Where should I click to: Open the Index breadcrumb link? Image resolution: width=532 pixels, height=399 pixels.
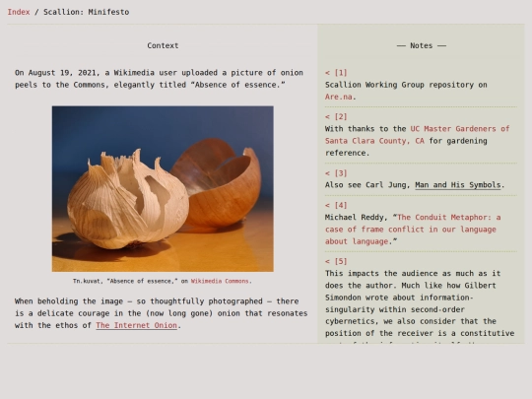[x=19, y=12]
